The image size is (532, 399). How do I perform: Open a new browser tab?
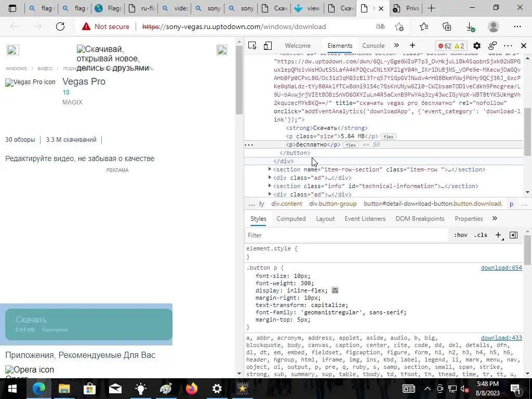click(x=431, y=8)
